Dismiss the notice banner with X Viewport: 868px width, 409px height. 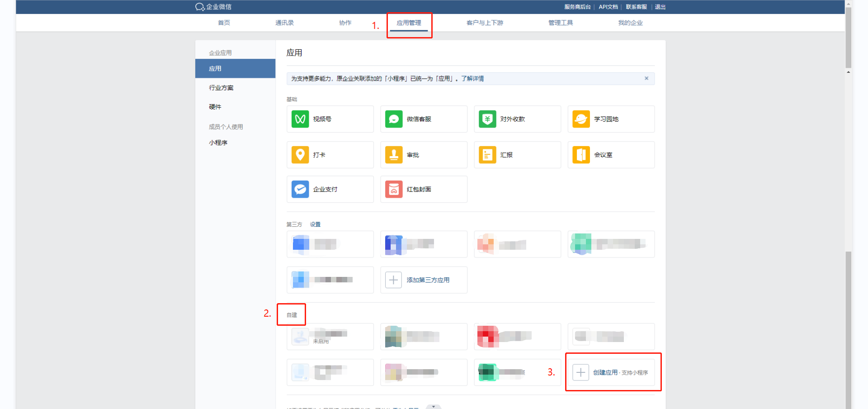646,78
